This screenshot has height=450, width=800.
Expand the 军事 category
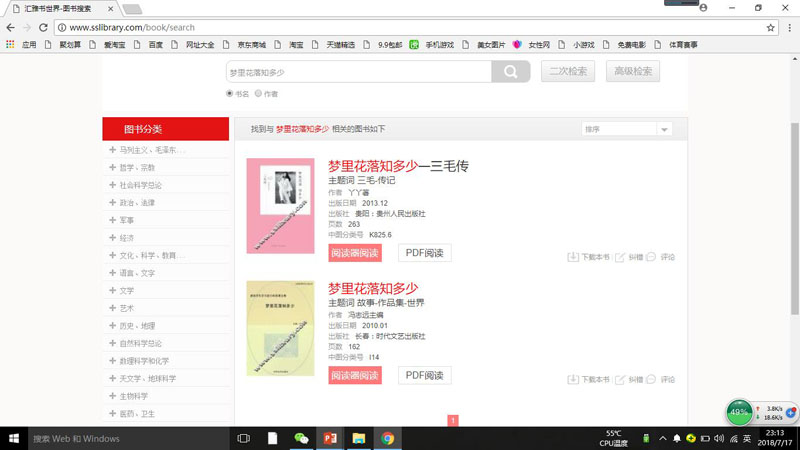(112, 220)
